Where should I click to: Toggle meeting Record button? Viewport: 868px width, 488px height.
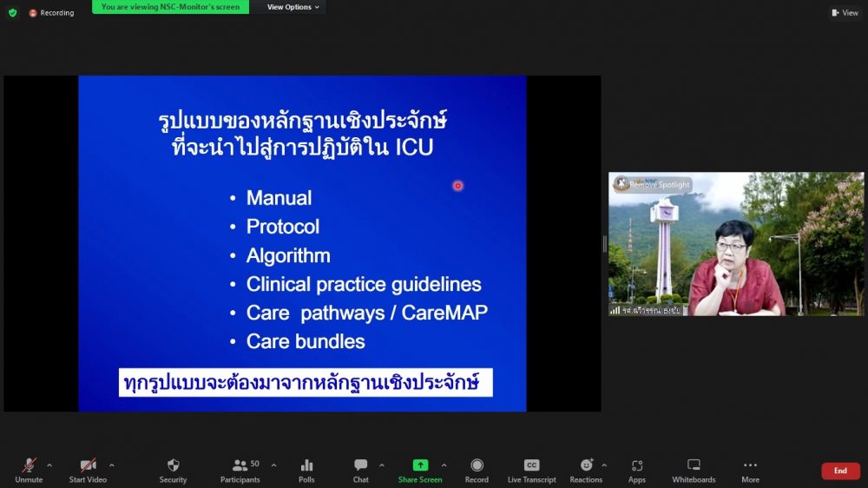pos(477,470)
